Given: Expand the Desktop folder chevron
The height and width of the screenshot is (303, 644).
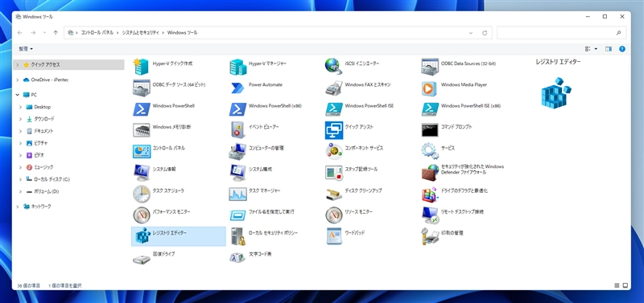Looking at the screenshot, I should (x=21, y=107).
